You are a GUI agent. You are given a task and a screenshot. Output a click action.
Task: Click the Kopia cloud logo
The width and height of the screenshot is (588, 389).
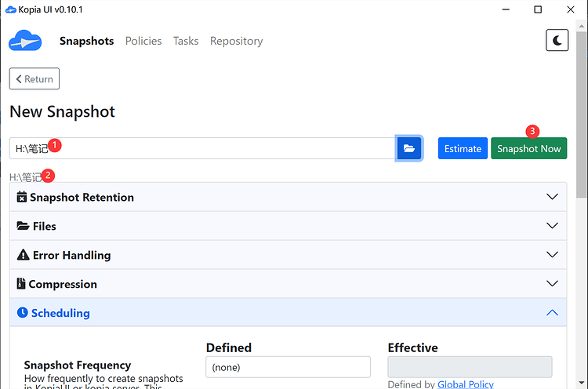24,41
